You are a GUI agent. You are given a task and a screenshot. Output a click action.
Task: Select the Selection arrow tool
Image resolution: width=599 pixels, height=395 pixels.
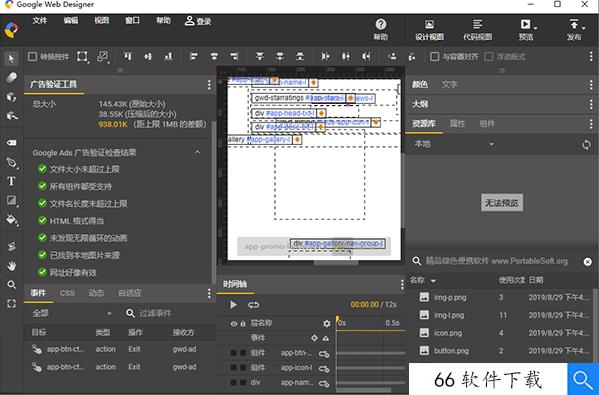[11, 58]
